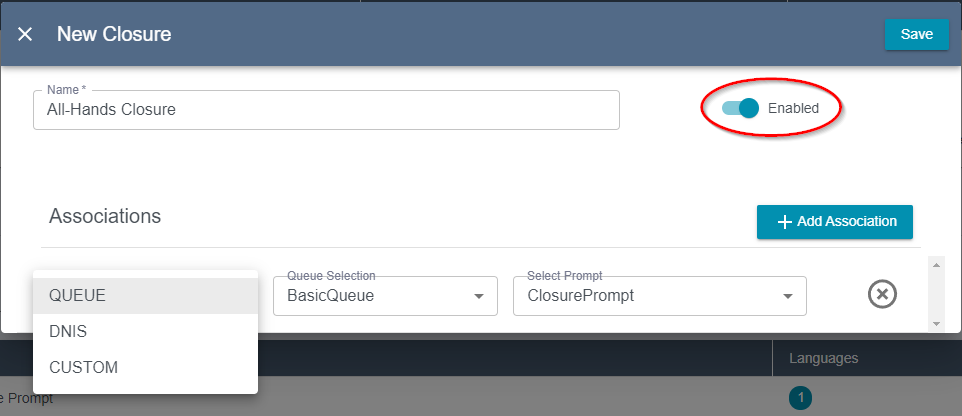Remove the association with the circled X icon
Viewport: 962px width, 416px height.
(882, 295)
